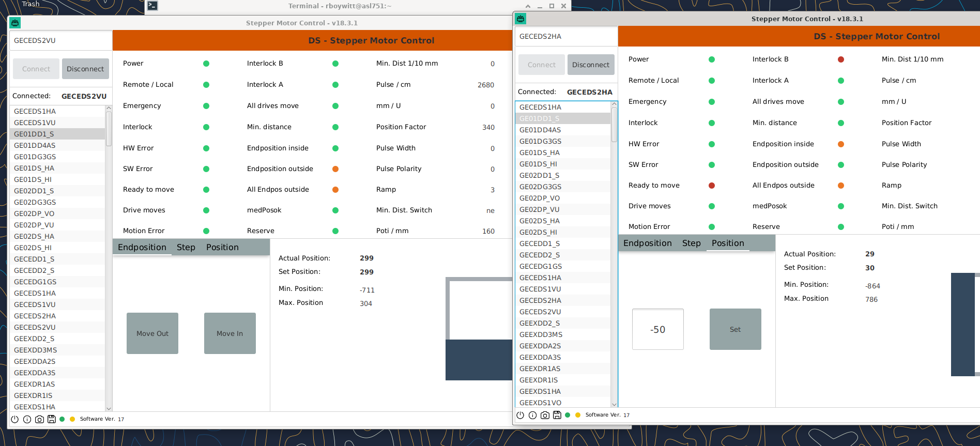Click power icon in left window status bar
The height and width of the screenshot is (446, 980).
(15, 419)
